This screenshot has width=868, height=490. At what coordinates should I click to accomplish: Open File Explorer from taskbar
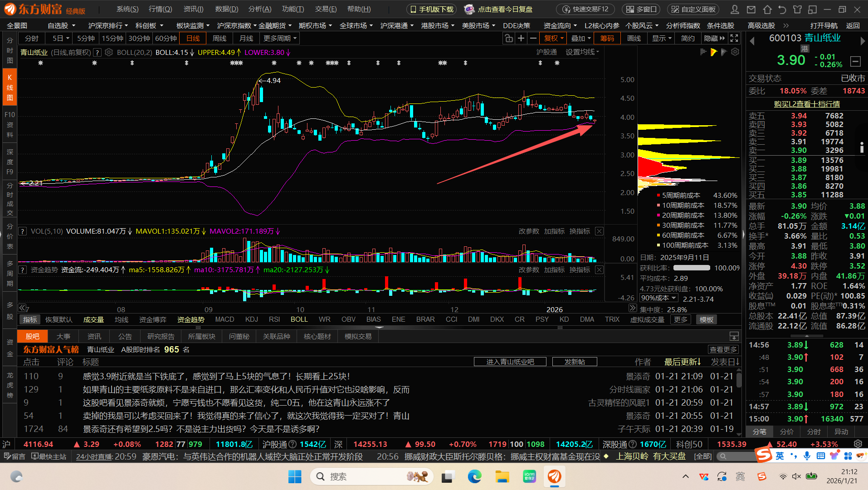point(502,476)
